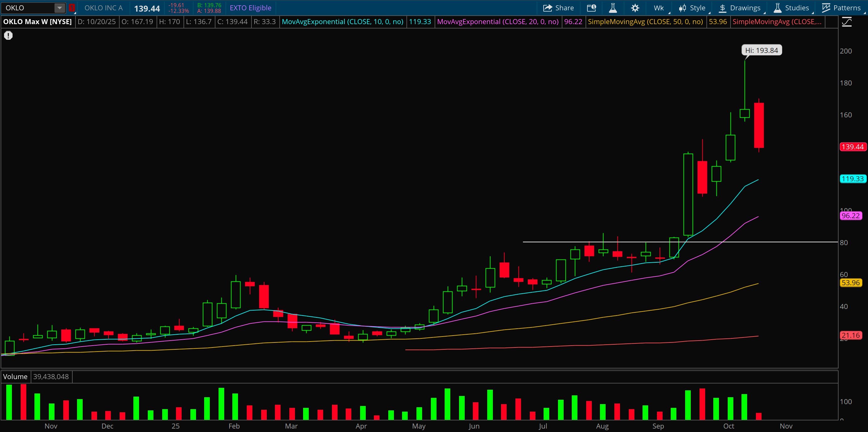Click the cyan 119.33 price bubble
The image size is (868, 432).
tap(852, 179)
